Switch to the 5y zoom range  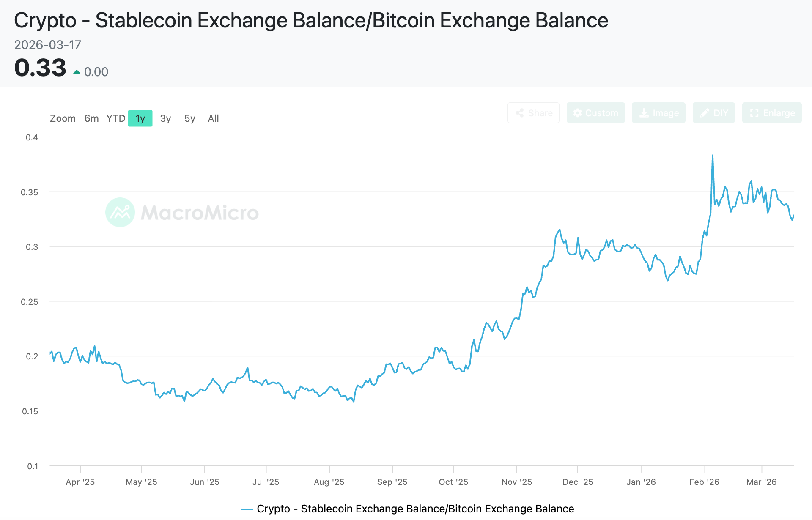click(x=190, y=118)
